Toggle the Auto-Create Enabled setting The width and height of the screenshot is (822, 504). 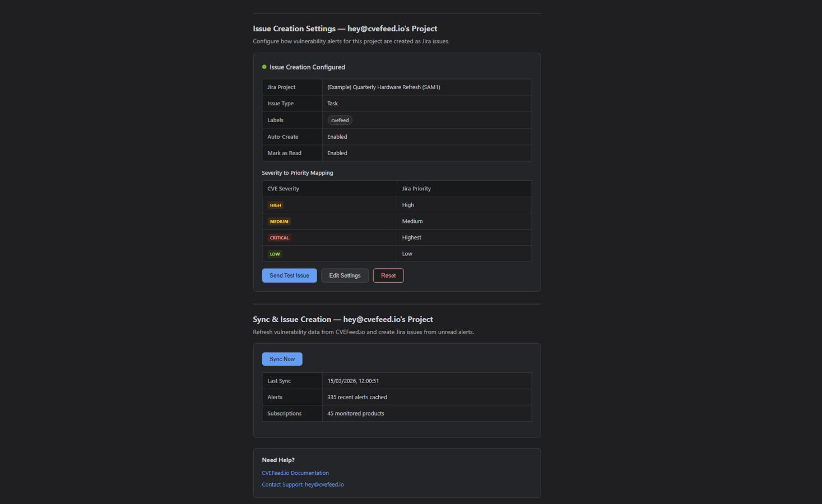pyautogui.click(x=337, y=137)
